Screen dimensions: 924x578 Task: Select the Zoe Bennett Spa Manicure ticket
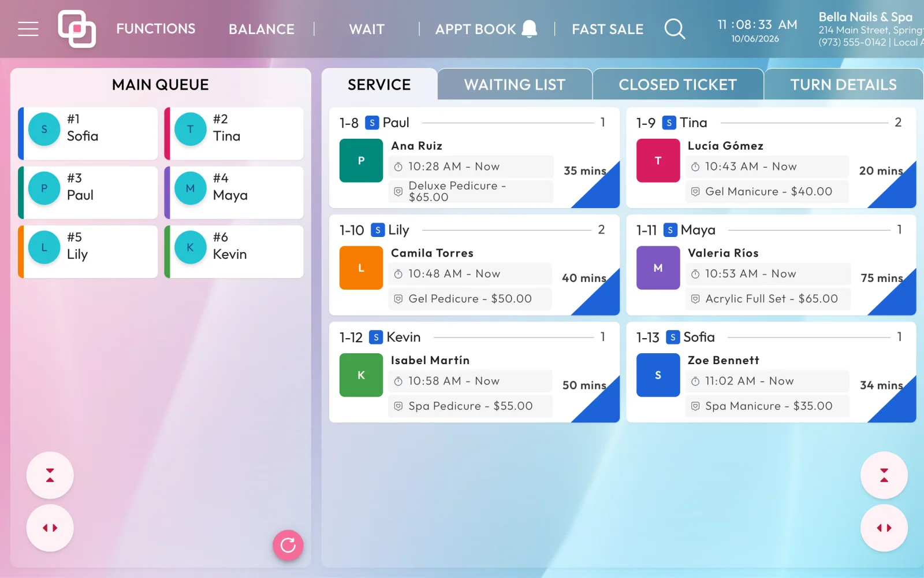[x=771, y=372]
